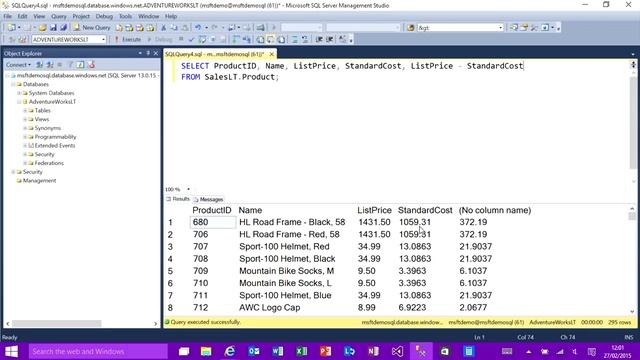640x360 pixels.
Task: Click Display Estimated Execution Plan icon
Action: pyautogui.click(x=202, y=40)
